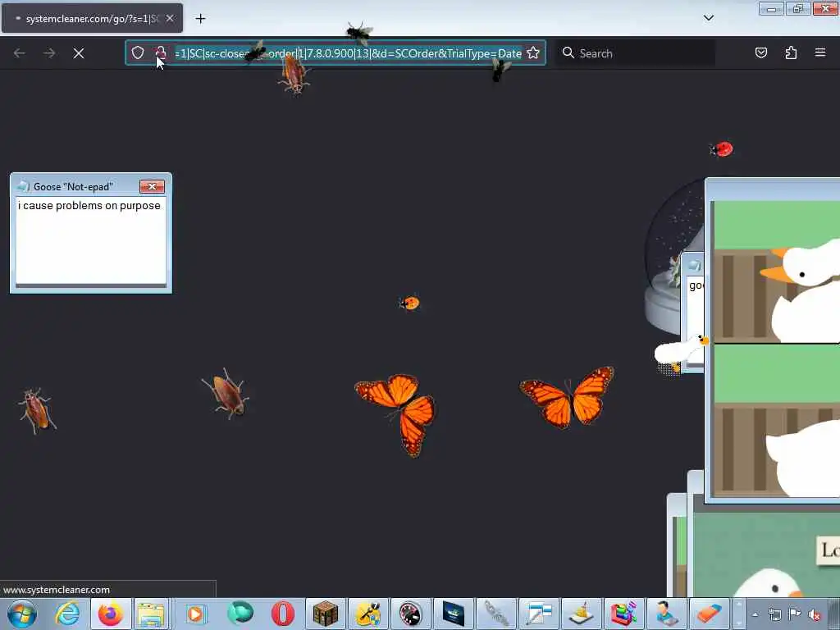Launch Opera browser from taskbar
The width and height of the screenshot is (840, 630).
coord(282,614)
